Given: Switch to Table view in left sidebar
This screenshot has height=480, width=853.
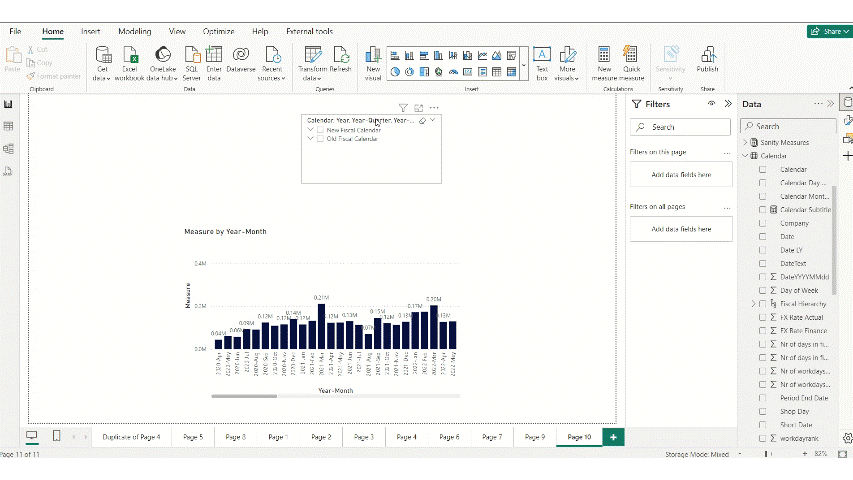Looking at the screenshot, I should pos(9,126).
